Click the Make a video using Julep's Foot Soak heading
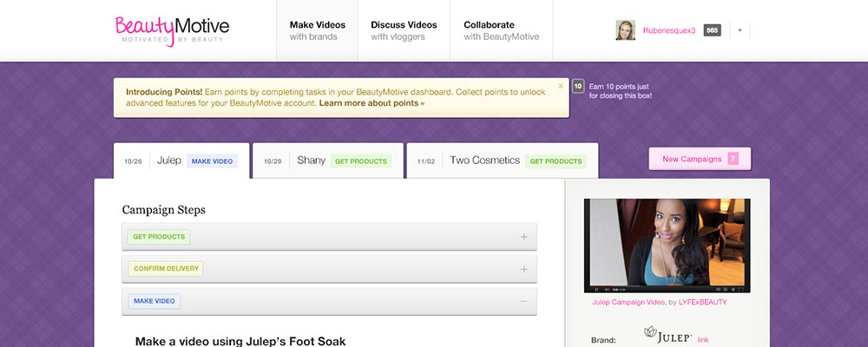 (240, 341)
